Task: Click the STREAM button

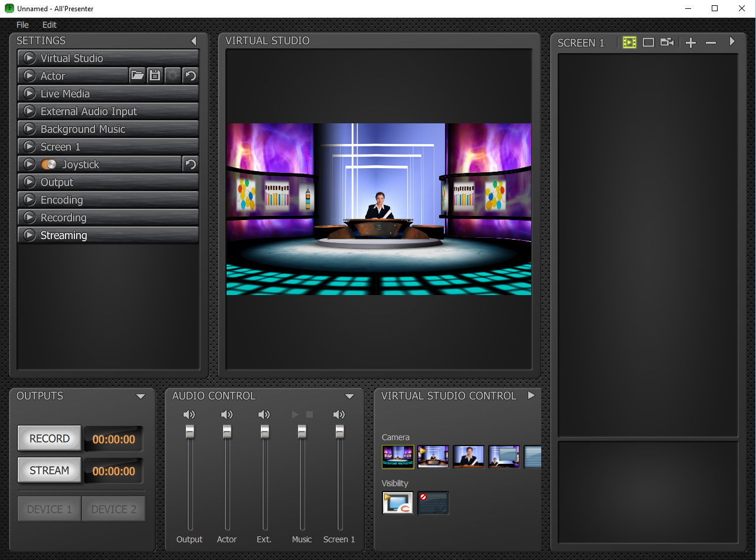Action: tap(50, 470)
